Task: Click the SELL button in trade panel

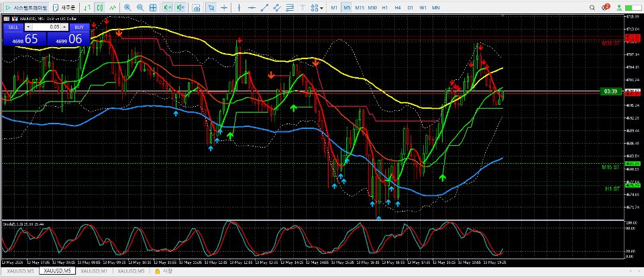Action: [13, 27]
